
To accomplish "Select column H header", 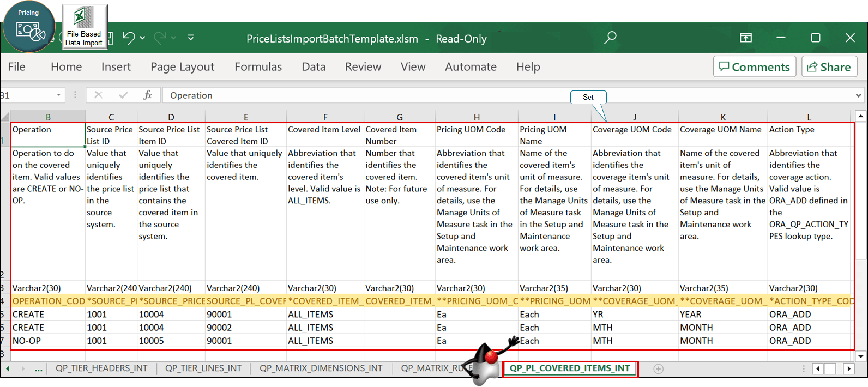I will click(x=477, y=117).
